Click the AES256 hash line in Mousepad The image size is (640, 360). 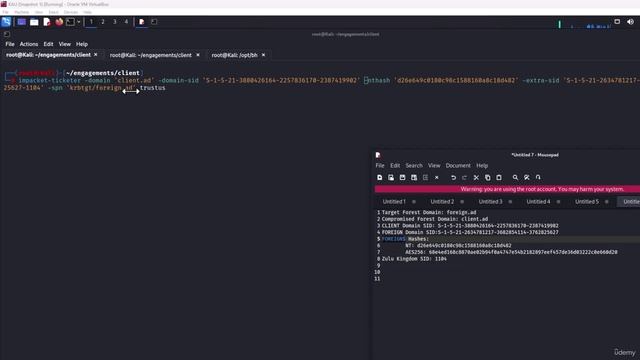511,252
